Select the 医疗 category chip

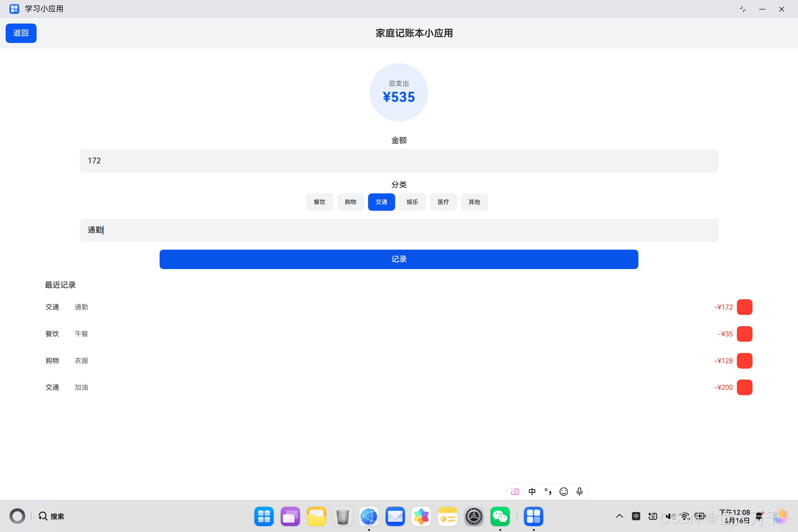pos(443,202)
